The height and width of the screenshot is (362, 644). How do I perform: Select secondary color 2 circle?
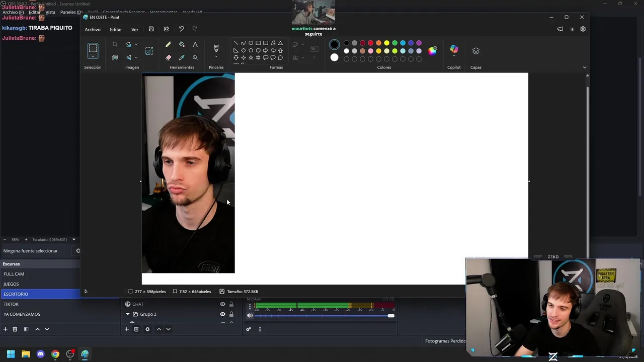point(334,57)
